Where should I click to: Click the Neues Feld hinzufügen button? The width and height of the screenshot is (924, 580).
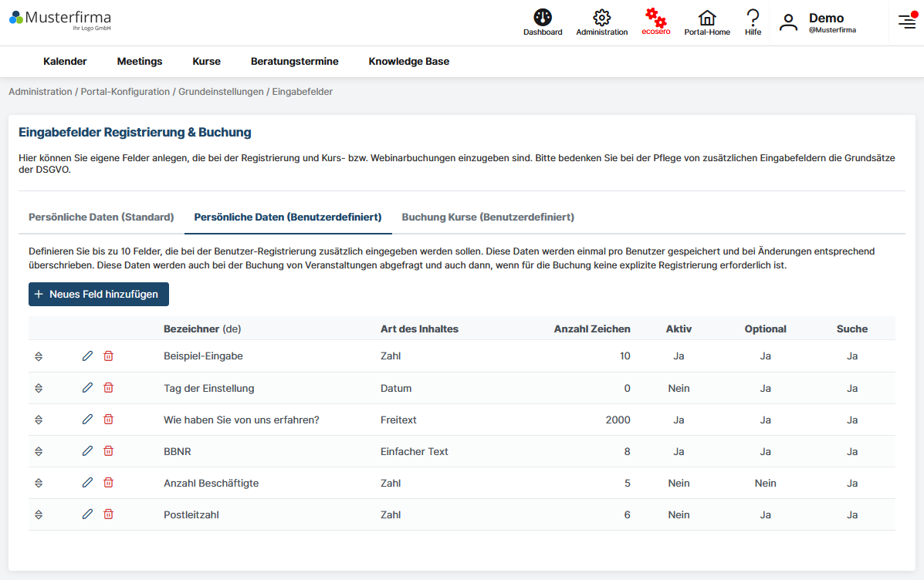coord(98,295)
